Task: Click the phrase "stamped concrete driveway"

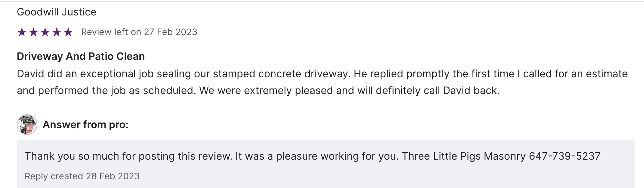Action: point(281,74)
